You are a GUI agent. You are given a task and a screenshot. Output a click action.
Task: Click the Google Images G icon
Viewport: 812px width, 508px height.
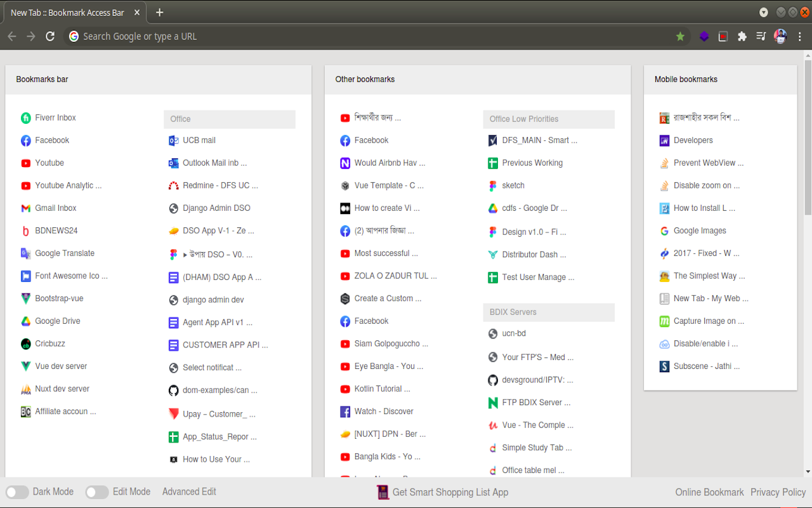[665, 231]
